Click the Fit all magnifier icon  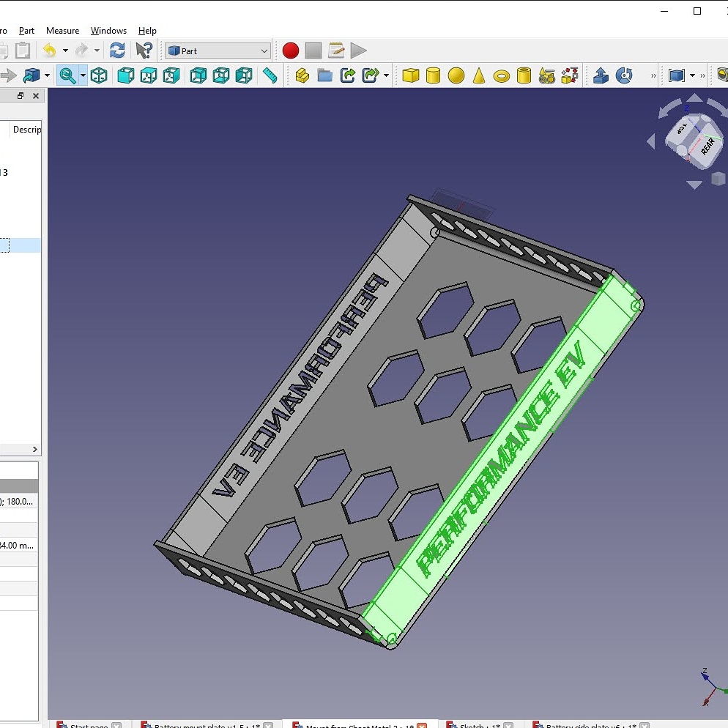click(68, 75)
